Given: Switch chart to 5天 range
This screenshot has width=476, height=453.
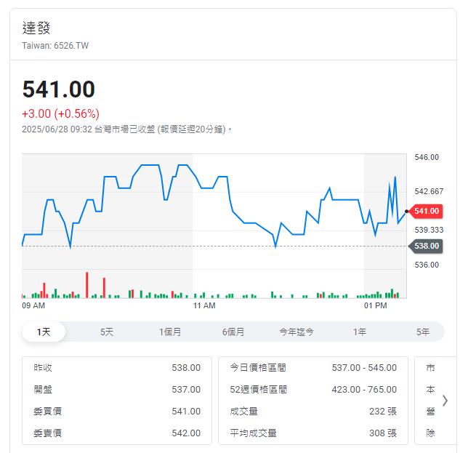Looking at the screenshot, I should 107,332.
